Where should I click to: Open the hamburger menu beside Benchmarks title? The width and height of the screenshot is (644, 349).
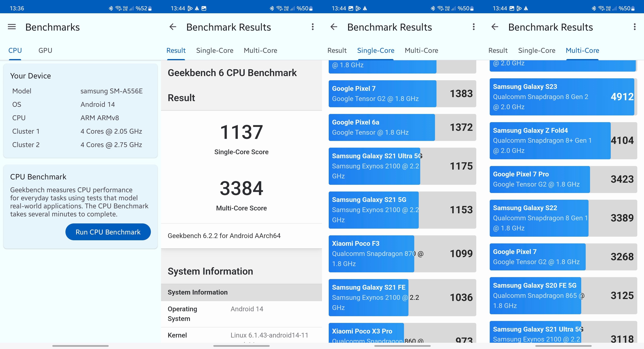12,27
